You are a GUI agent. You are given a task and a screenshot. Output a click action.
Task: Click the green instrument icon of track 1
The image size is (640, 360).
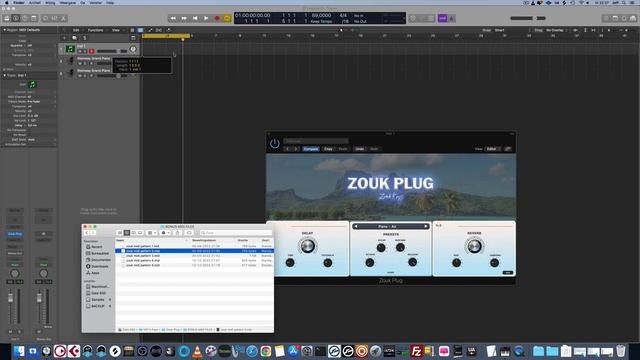click(70, 49)
